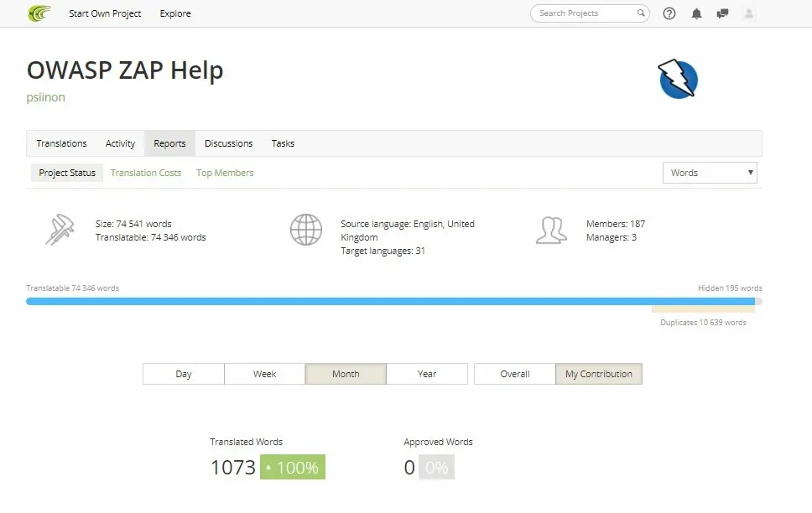Focus the Search Projects field
This screenshot has width=812, height=513.
(590, 13)
